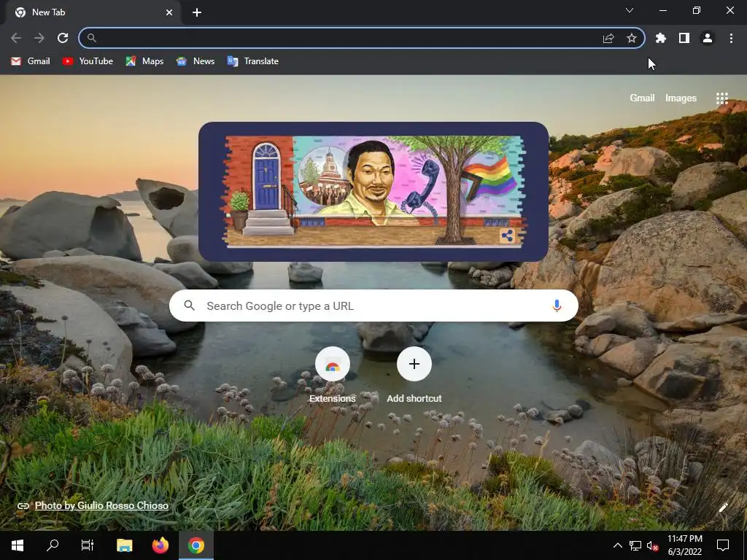Image resolution: width=747 pixels, height=560 pixels.
Task: Click the Images link on page
Action: (681, 98)
